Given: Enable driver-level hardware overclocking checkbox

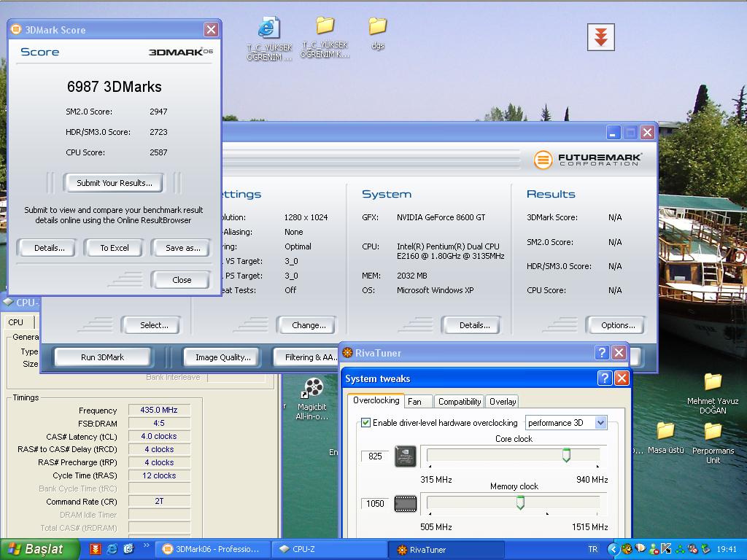Looking at the screenshot, I should click(x=365, y=422).
